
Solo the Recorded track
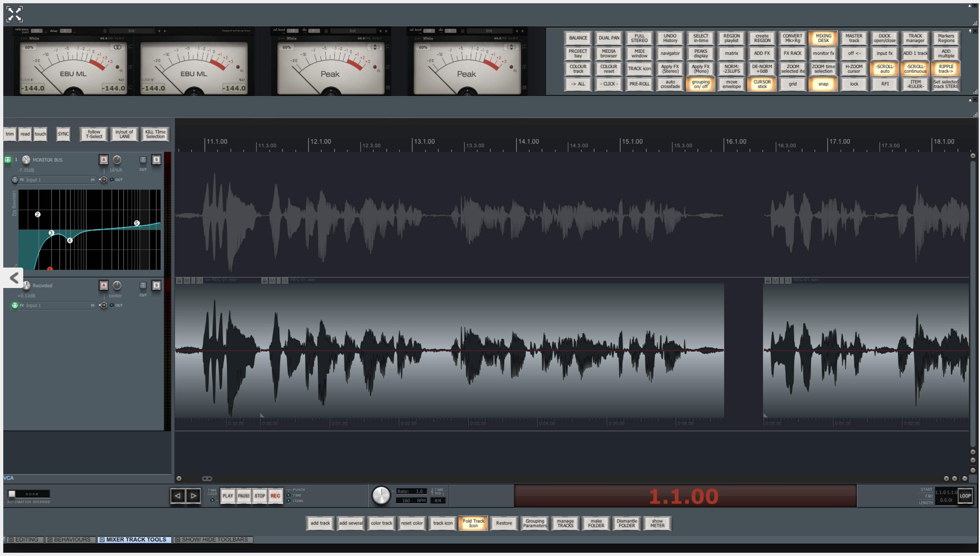pos(156,285)
